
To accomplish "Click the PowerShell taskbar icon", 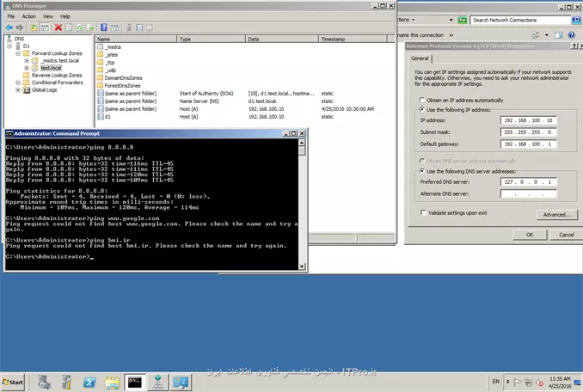I will click(89, 382).
